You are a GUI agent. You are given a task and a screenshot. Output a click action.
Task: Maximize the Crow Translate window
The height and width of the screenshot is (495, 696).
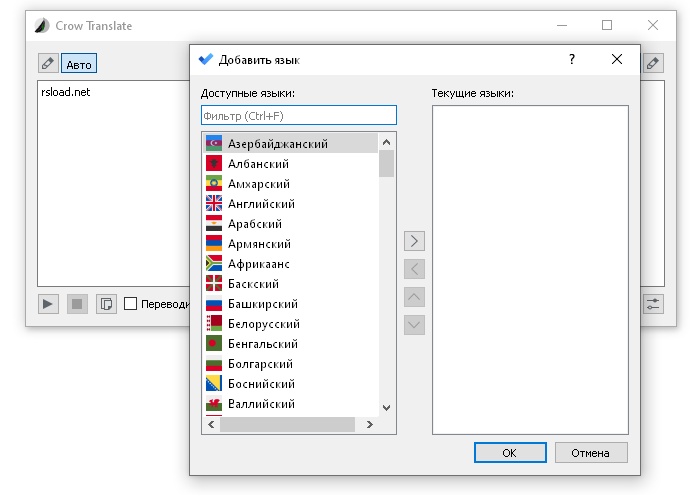click(607, 25)
